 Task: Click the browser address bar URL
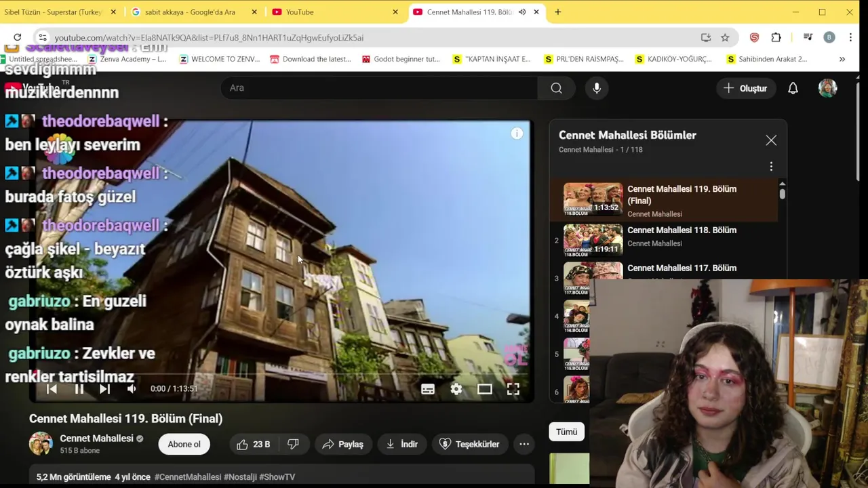[209, 38]
